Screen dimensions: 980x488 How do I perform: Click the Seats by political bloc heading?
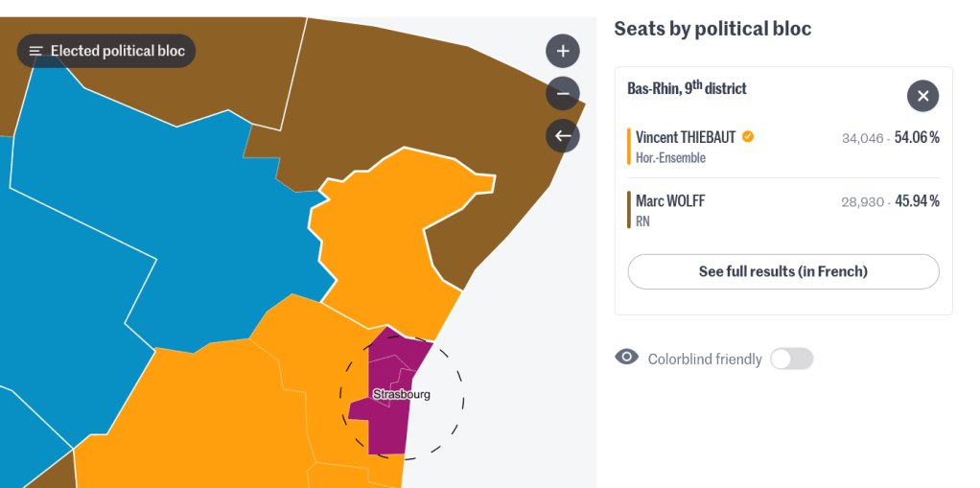(x=712, y=29)
